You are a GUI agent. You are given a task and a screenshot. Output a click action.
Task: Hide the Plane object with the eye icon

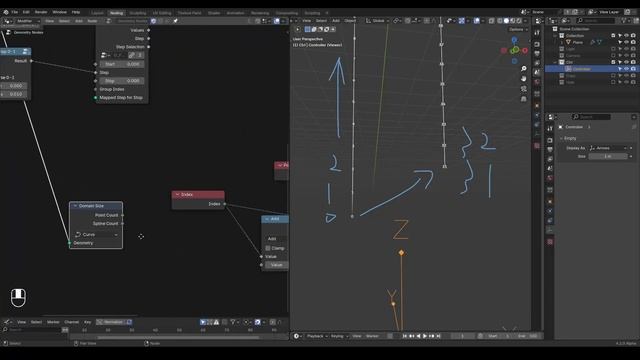[627, 42]
